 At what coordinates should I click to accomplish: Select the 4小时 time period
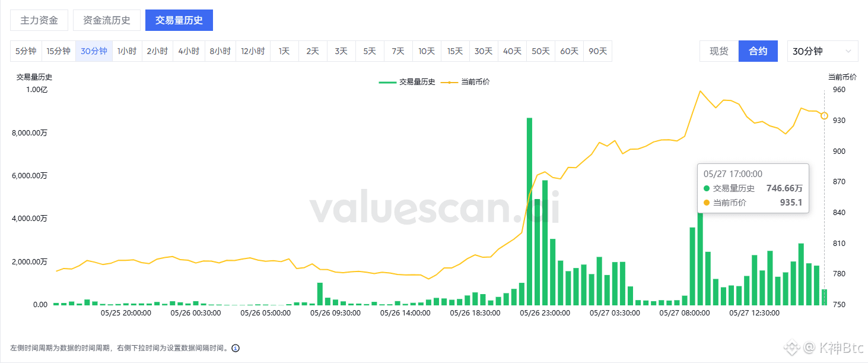pyautogui.click(x=189, y=51)
